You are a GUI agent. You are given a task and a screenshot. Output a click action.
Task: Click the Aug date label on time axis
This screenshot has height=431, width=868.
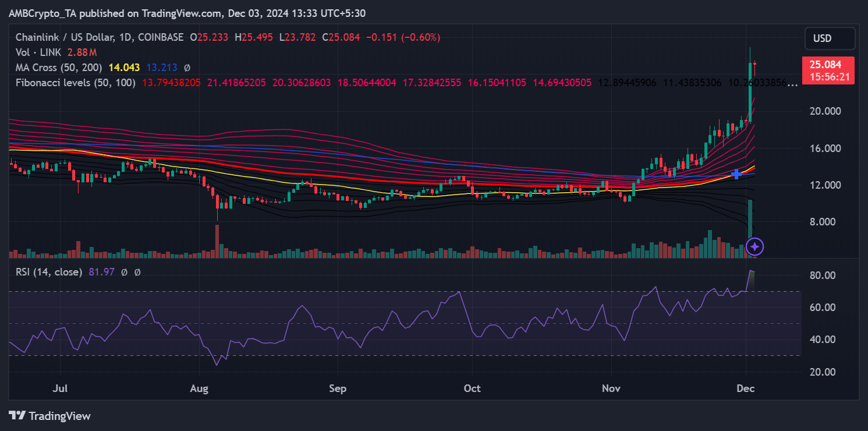(x=199, y=388)
